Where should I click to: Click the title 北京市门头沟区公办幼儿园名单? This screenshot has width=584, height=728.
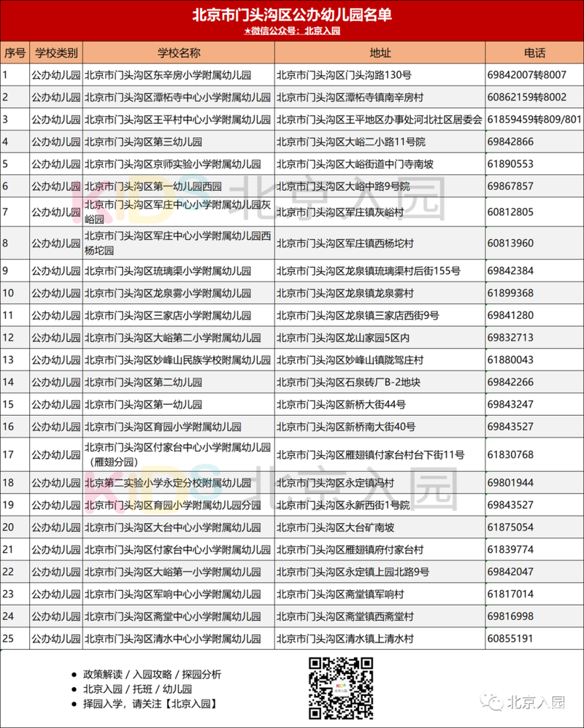292,15
